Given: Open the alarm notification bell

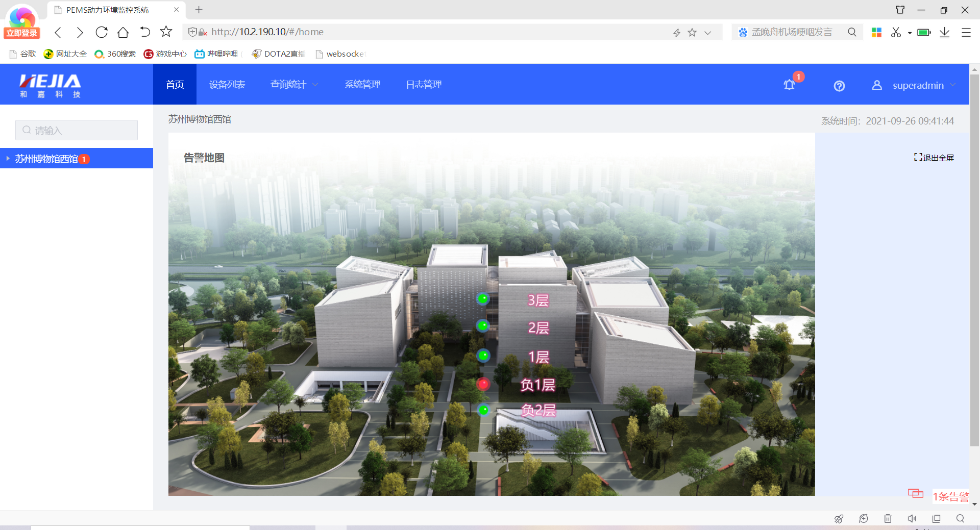Looking at the screenshot, I should click(789, 85).
